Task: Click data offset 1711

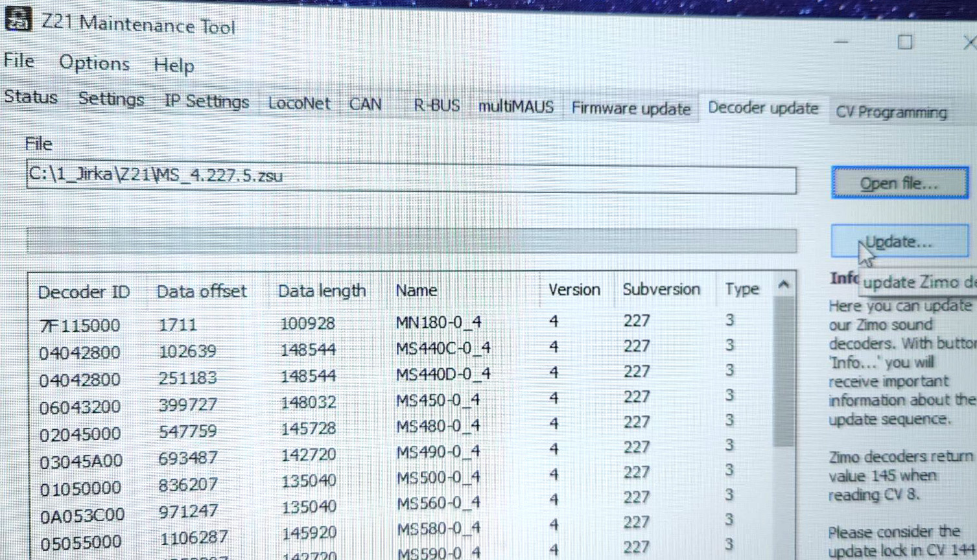Action: [x=178, y=324]
